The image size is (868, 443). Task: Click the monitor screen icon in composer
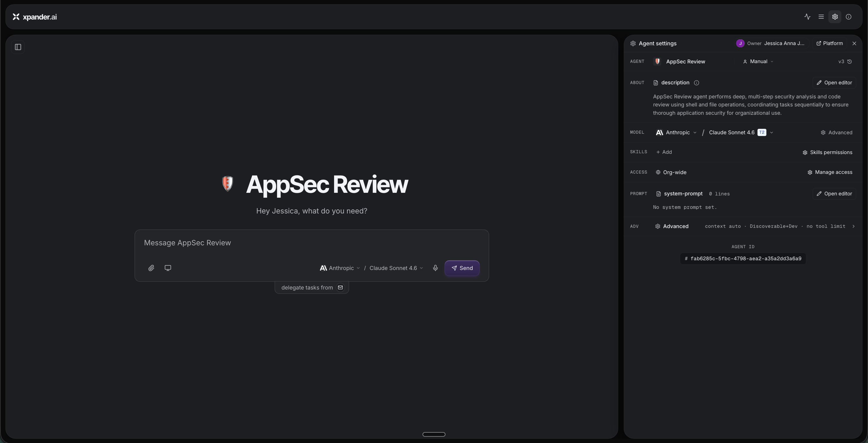coord(168,268)
